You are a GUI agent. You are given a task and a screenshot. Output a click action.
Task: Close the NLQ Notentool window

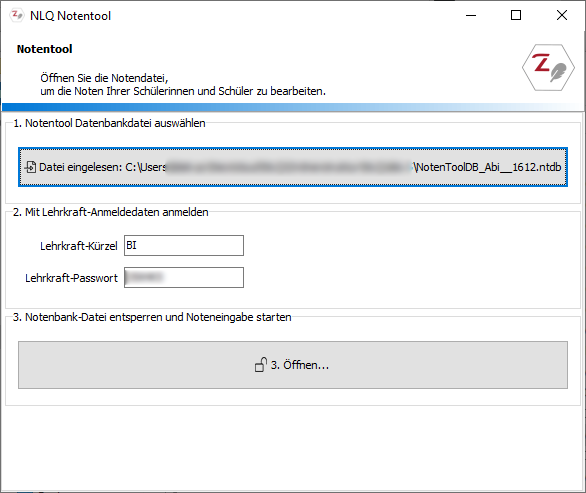point(562,15)
